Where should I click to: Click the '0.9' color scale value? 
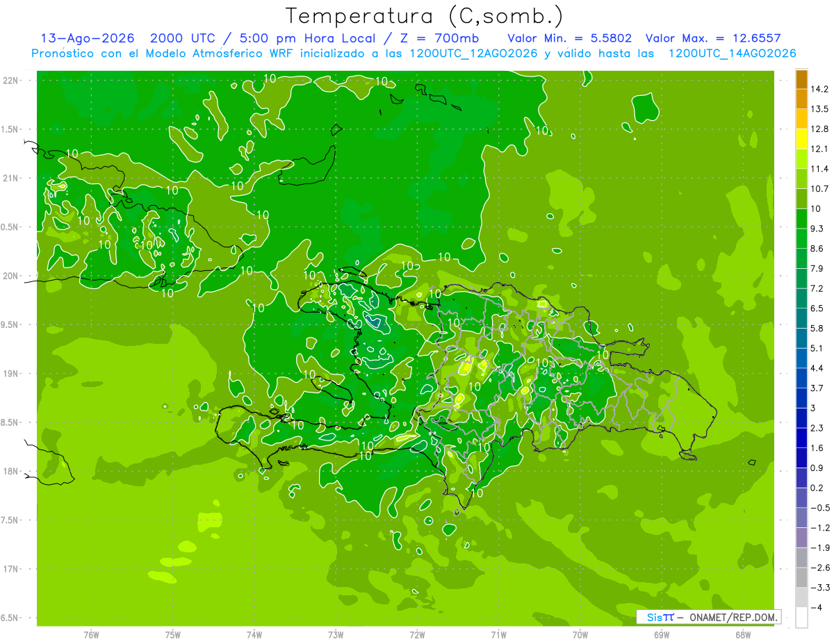coord(817,468)
